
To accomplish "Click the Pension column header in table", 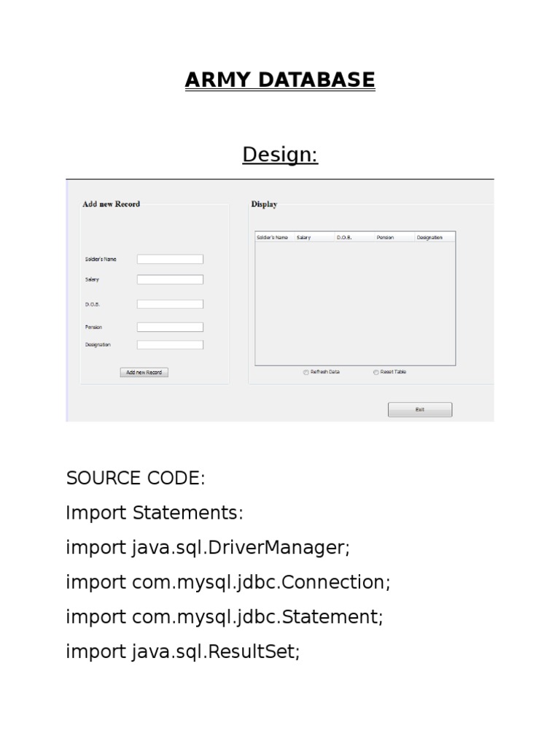I will point(394,237).
